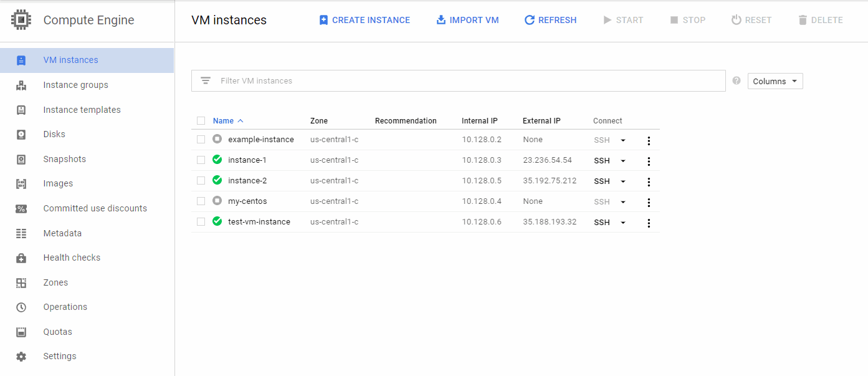View the Operations log
Viewport: 868px width, 376px height.
click(x=65, y=306)
